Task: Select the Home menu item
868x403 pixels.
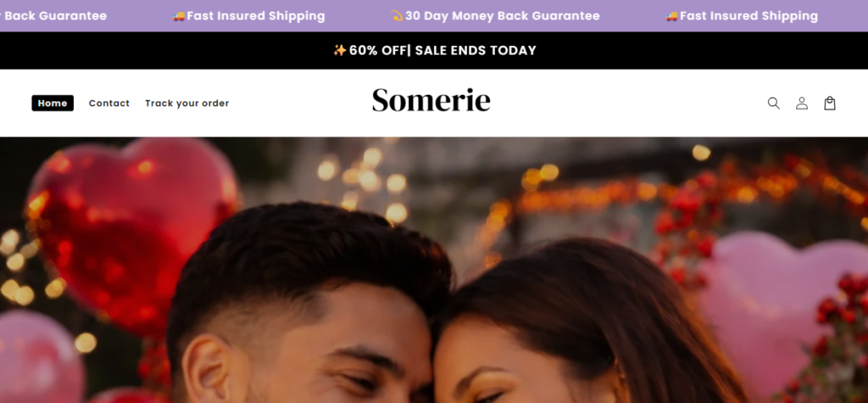Action: [53, 104]
